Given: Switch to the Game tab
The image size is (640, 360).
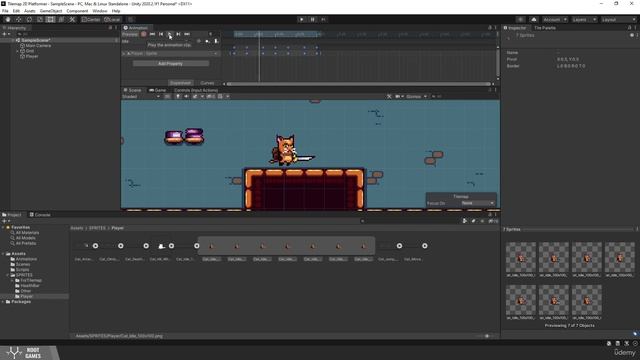Looking at the screenshot, I should click(x=158, y=90).
